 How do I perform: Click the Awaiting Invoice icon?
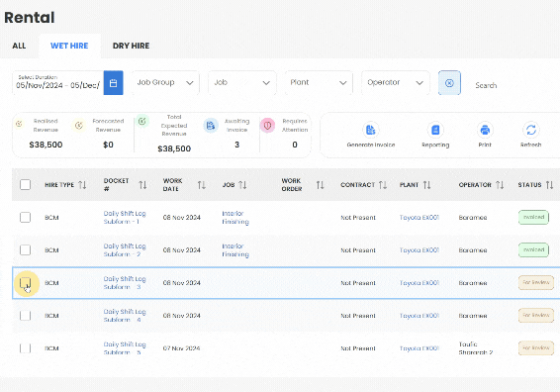click(x=211, y=126)
